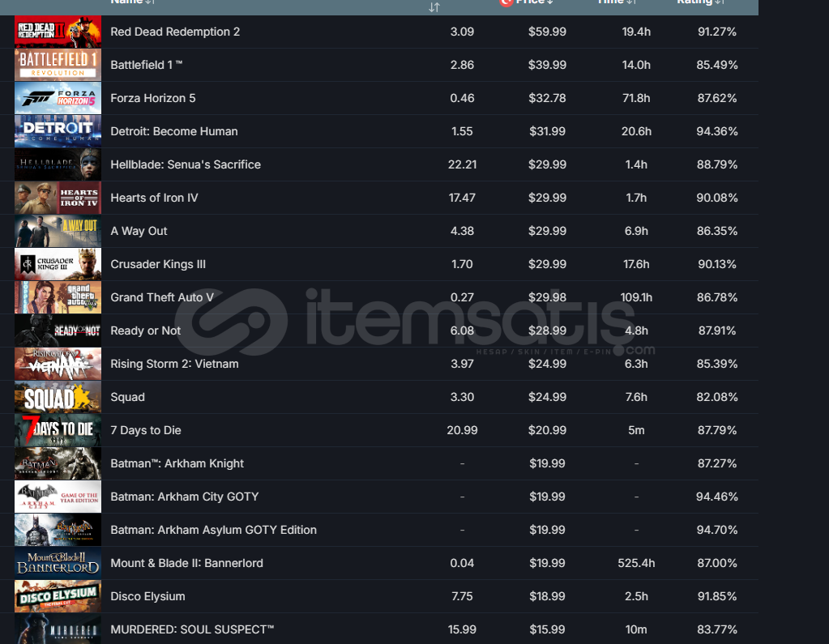This screenshot has width=829, height=644.
Task: Select "Hellblade: Senua's Sacrifice" title
Action: (186, 164)
